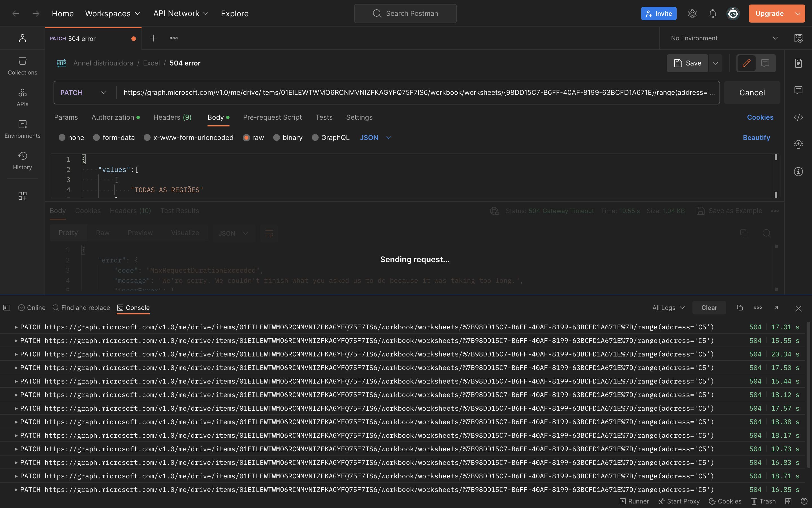Go forward with the right arrow
The height and width of the screenshot is (508, 812).
(x=36, y=14)
